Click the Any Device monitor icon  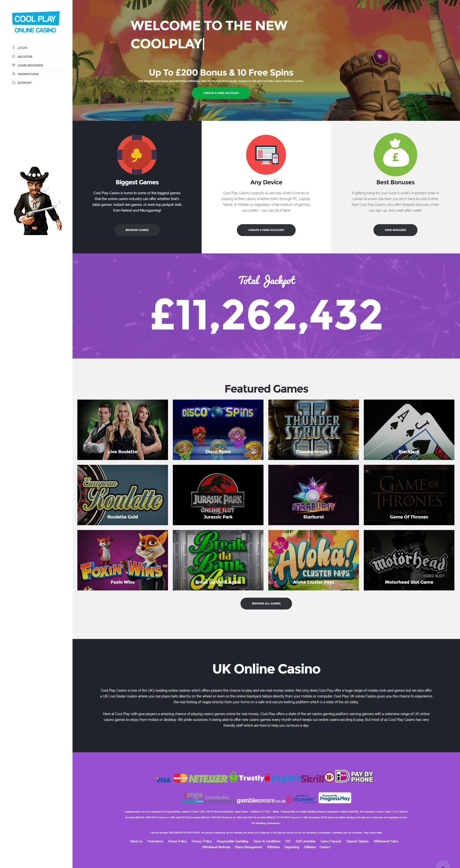tap(266, 155)
